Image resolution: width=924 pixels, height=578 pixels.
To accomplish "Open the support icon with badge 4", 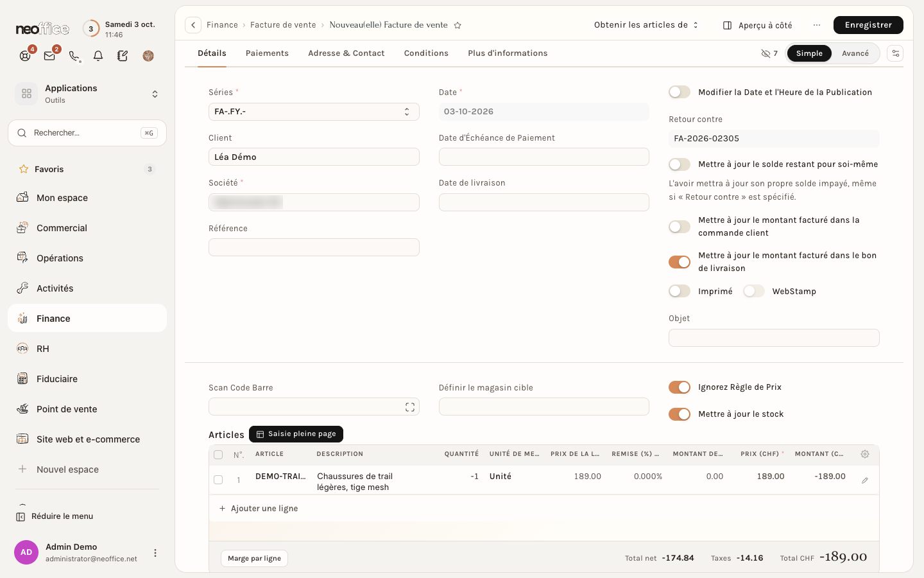I will [x=25, y=56].
